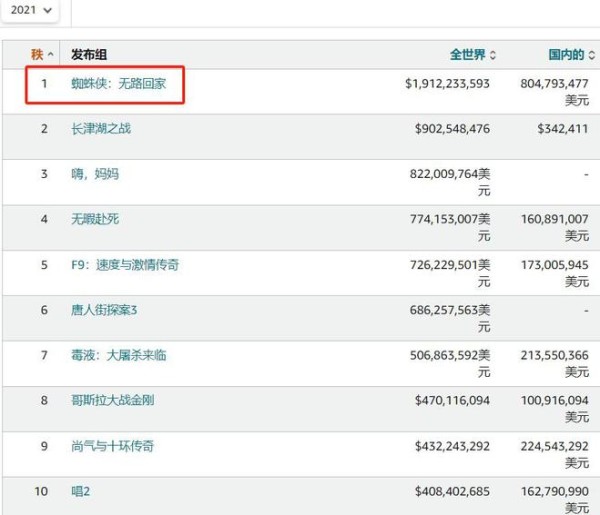The width and height of the screenshot is (600, 515).
Task: Select the 173,005,945美元 domestic value
Action: tap(554, 272)
